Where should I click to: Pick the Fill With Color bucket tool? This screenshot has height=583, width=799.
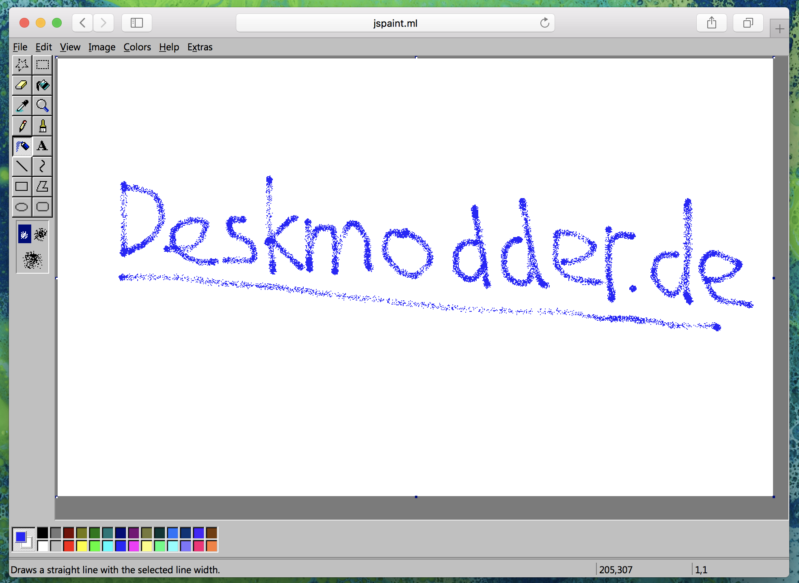click(x=42, y=85)
